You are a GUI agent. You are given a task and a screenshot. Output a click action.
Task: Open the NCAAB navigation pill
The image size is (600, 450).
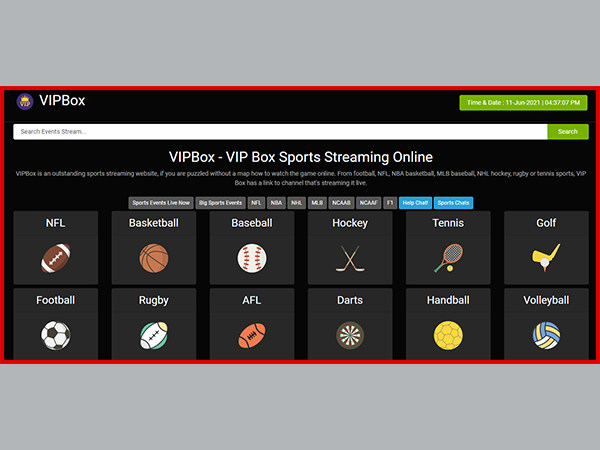[341, 203]
